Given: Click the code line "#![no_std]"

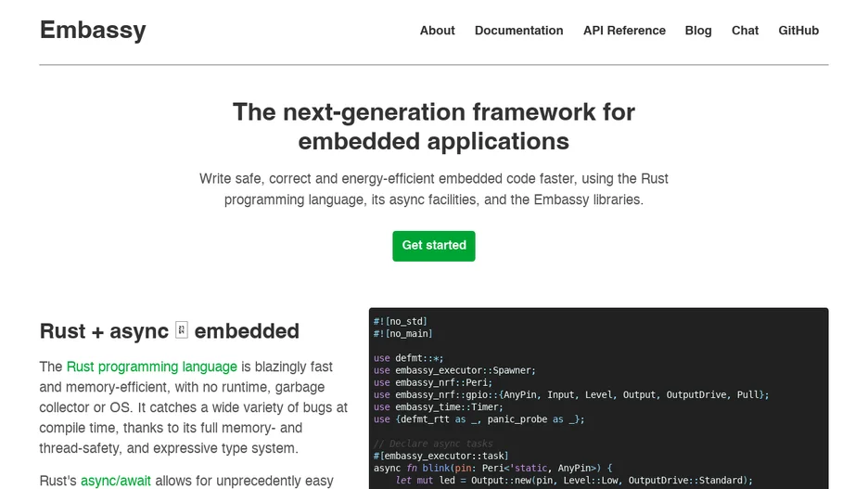Looking at the screenshot, I should (401, 321).
